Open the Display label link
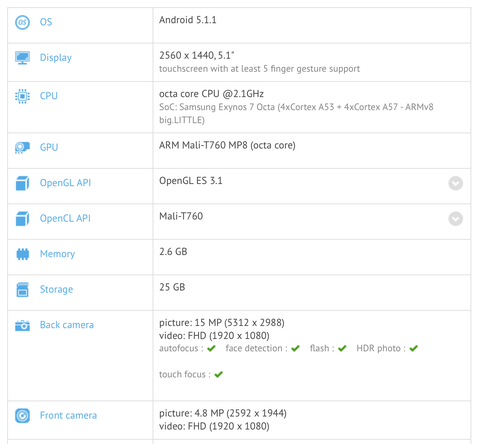The image size is (480, 444). [56, 57]
